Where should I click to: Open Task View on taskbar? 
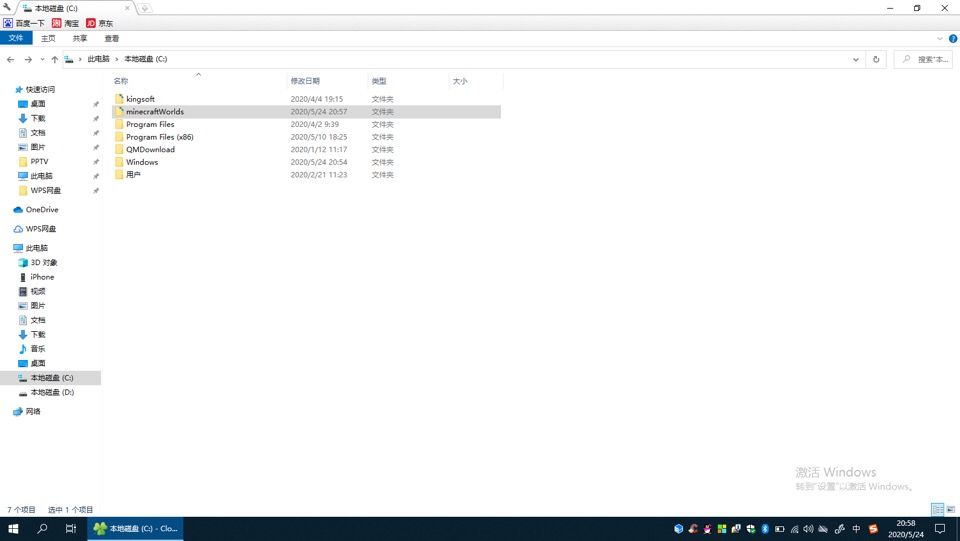tap(71, 529)
